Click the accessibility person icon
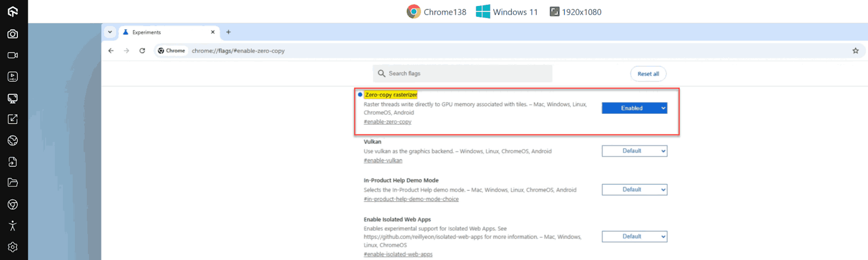Image resolution: width=868 pixels, height=260 pixels. tap(12, 226)
